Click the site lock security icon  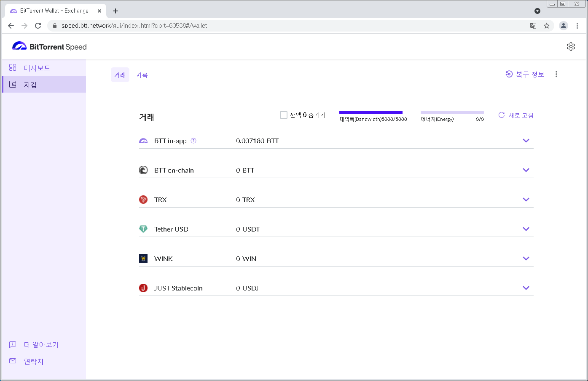click(54, 26)
